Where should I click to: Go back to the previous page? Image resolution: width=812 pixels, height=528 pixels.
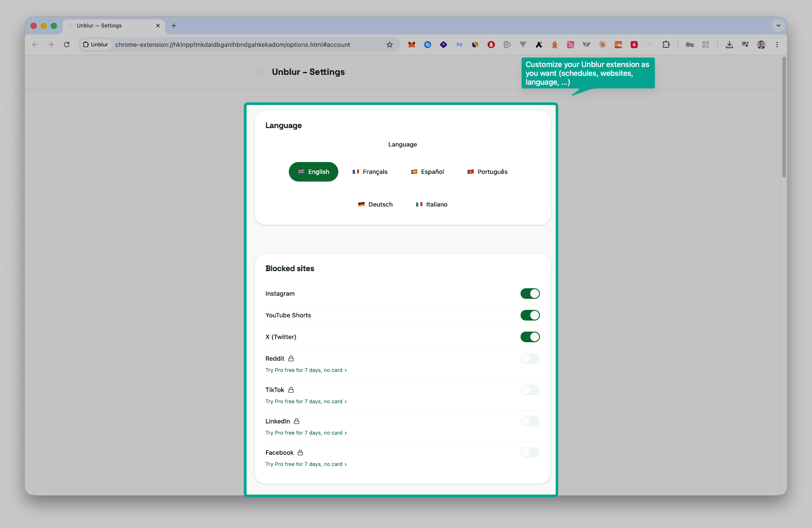tap(35, 44)
